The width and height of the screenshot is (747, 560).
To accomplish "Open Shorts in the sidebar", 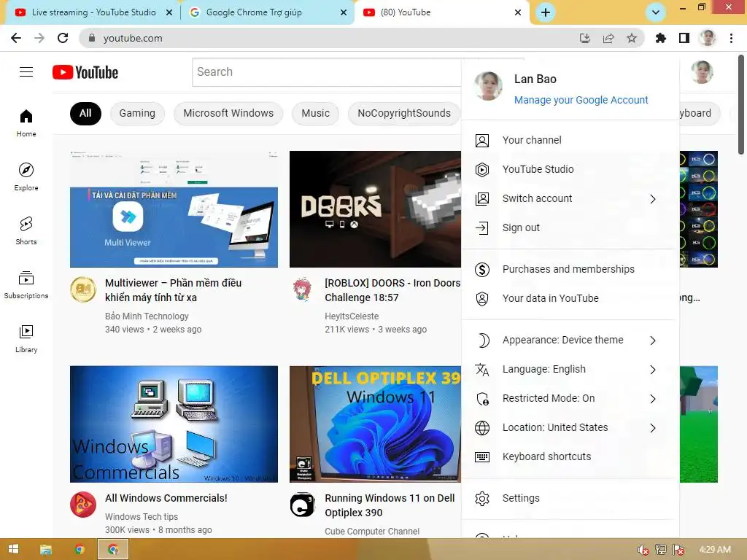I will click(26, 230).
